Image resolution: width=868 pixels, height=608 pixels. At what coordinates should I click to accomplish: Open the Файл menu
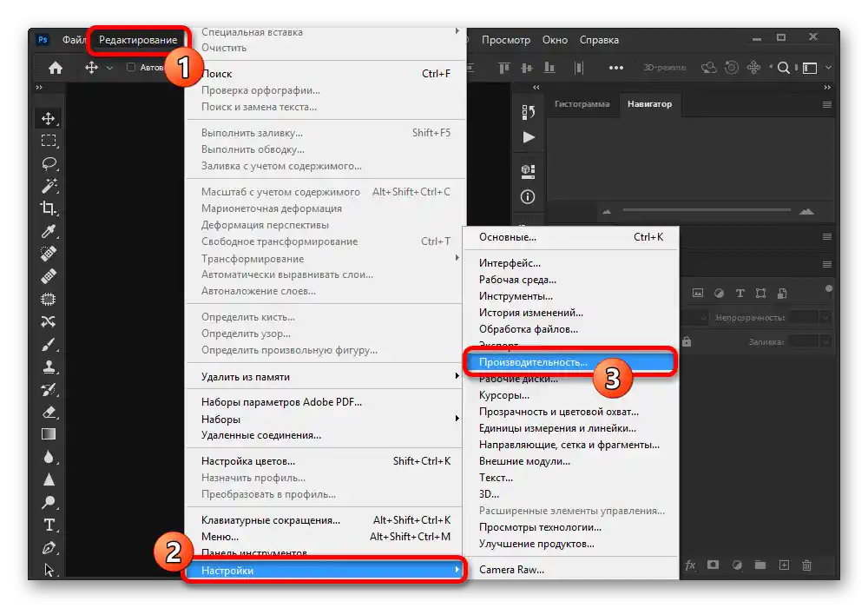point(74,40)
